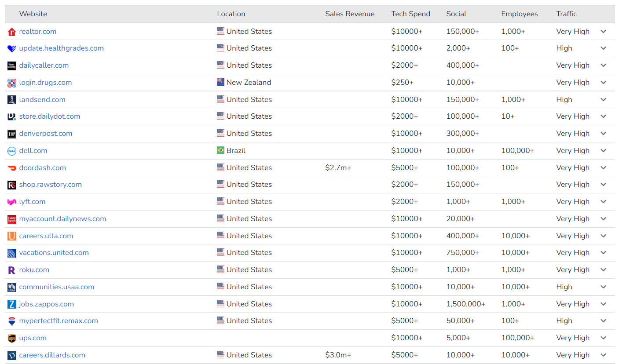Click the Brazil location text
619x364 pixels.
tap(236, 151)
